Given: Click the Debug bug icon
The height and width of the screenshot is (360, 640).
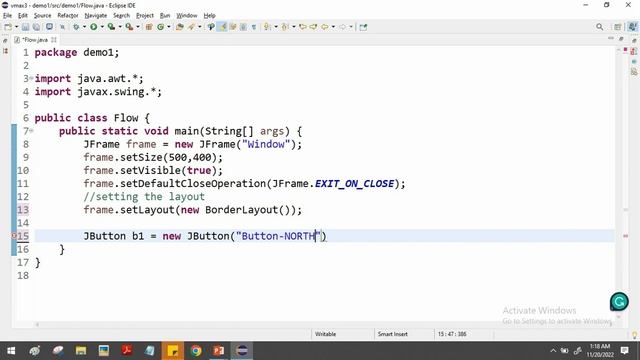Looking at the screenshot, I should click(x=76, y=27).
